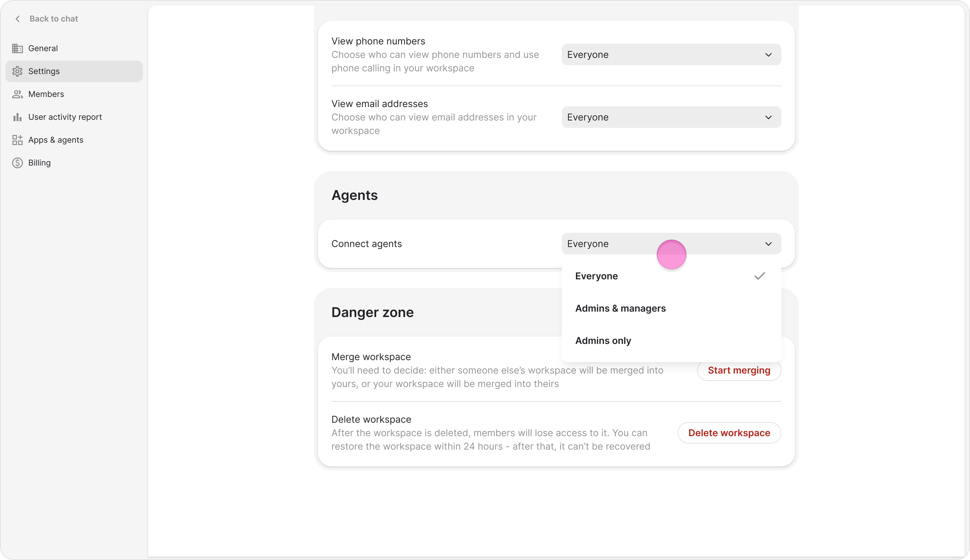Open the View phone numbers dropdown

pyautogui.click(x=671, y=55)
